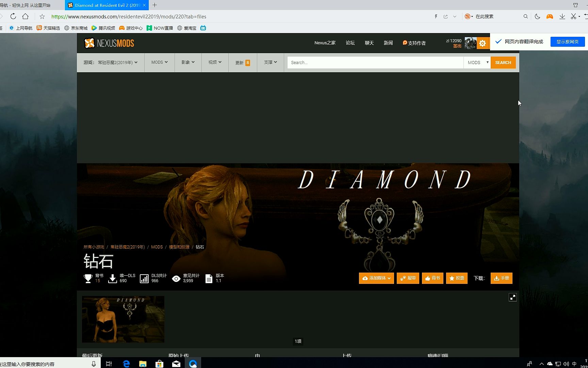Toggle dark mode with the moon icon
The height and width of the screenshot is (368, 588).
pos(537,16)
